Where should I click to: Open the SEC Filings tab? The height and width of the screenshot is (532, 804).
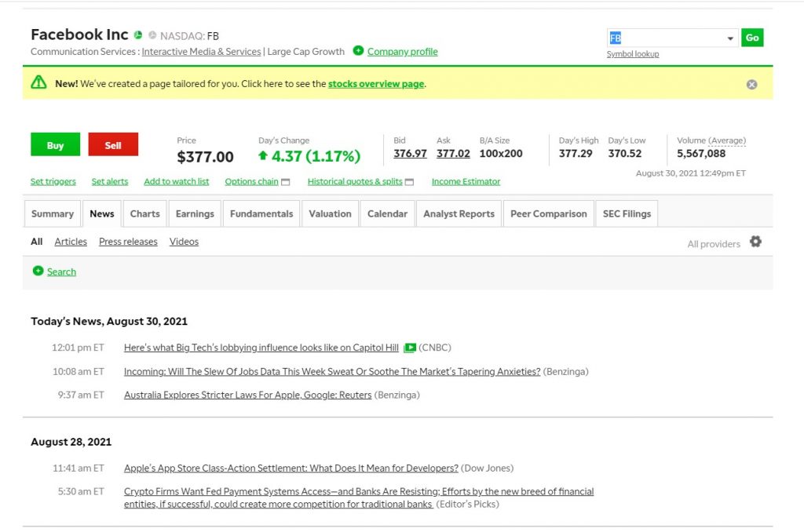coord(627,213)
